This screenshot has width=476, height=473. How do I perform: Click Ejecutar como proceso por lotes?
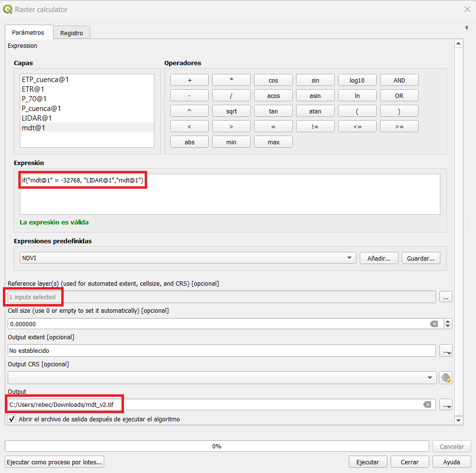pyautogui.click(x=54, y=462)
